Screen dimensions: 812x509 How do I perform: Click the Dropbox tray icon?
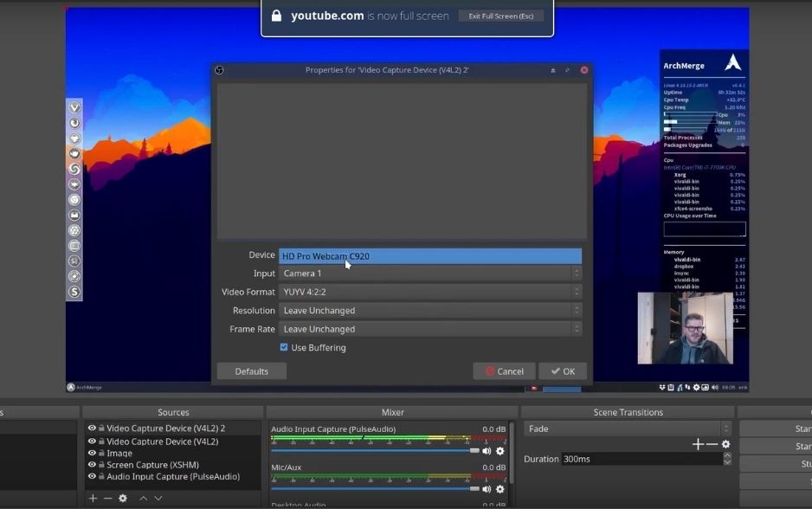662,387
